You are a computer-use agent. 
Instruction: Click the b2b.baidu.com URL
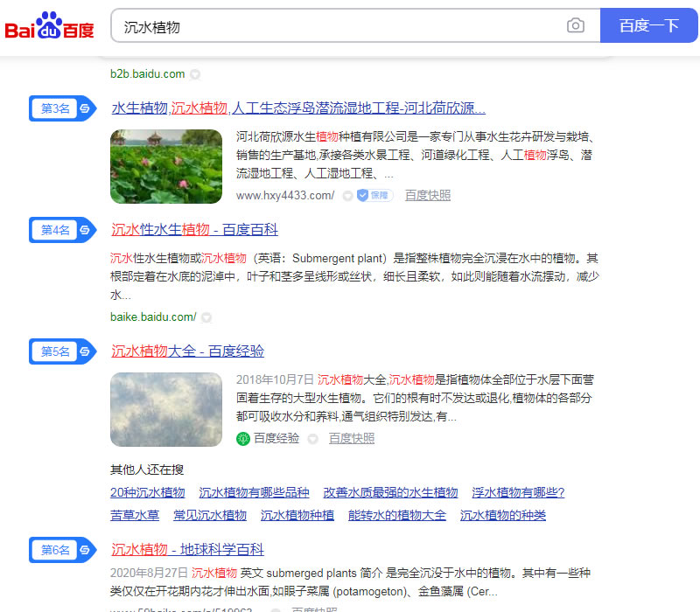(147, 74)
